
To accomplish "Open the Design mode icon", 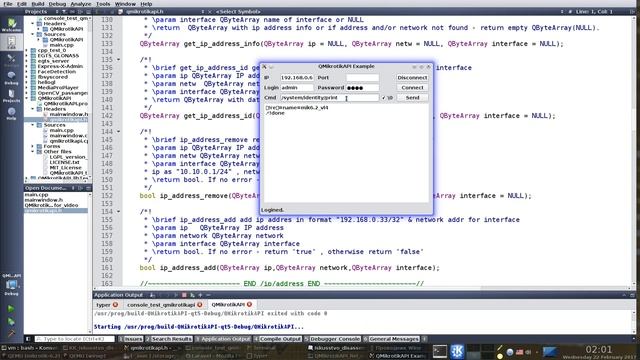I will [11, 60].
